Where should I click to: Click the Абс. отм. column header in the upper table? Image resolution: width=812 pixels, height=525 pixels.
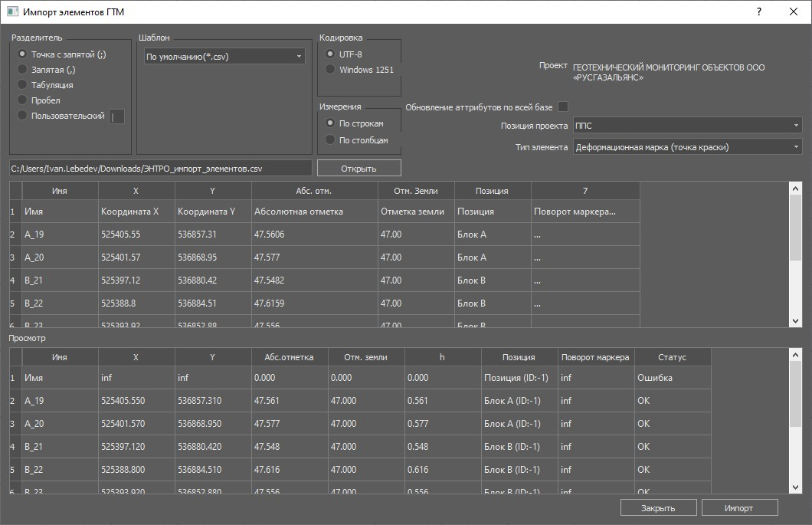click(x=314, y=191)
